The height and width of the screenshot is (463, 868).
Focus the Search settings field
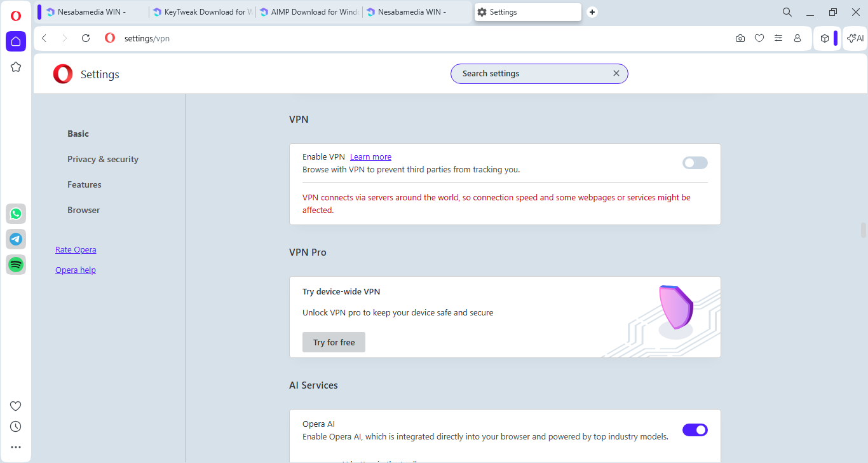point(532,74)
